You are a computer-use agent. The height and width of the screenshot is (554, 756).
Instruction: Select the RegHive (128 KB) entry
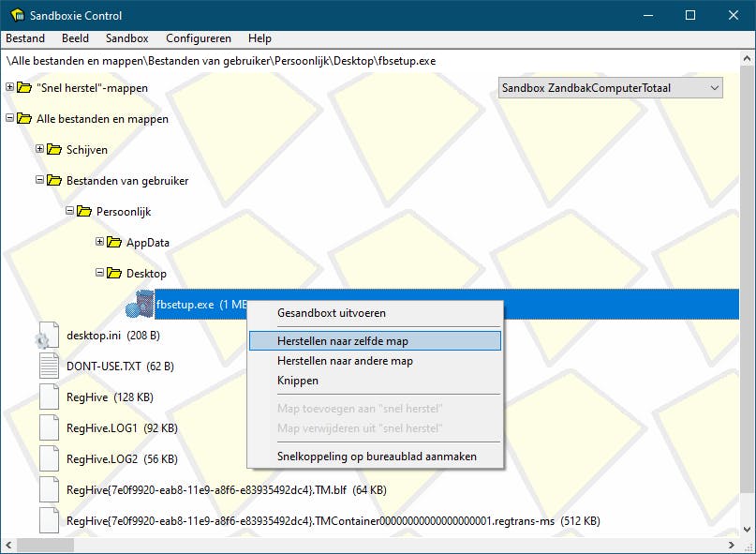coord(110,397)
